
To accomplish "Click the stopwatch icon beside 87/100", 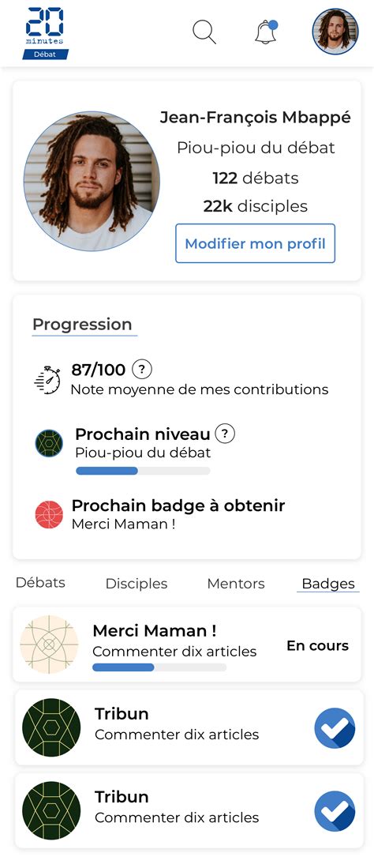I will (48, 380).
